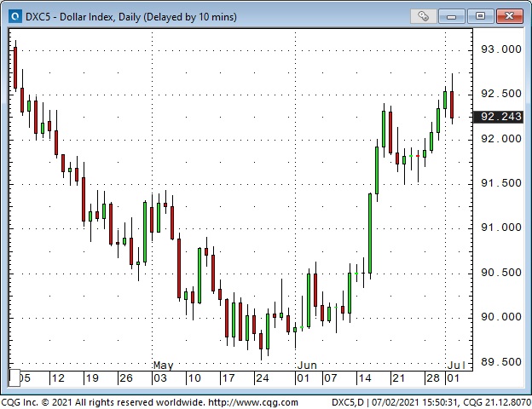Click the last red candlestick in July
This screenshot has width=532, height=409.
coord(452,105)
